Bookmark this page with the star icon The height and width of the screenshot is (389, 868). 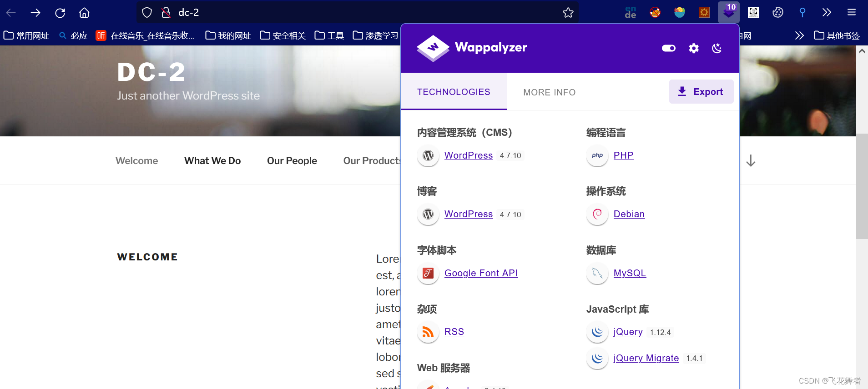tap(568, 13)
